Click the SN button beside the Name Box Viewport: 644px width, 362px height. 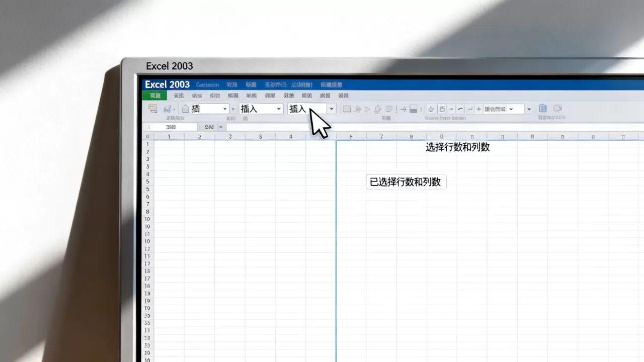tap(209, 127)
